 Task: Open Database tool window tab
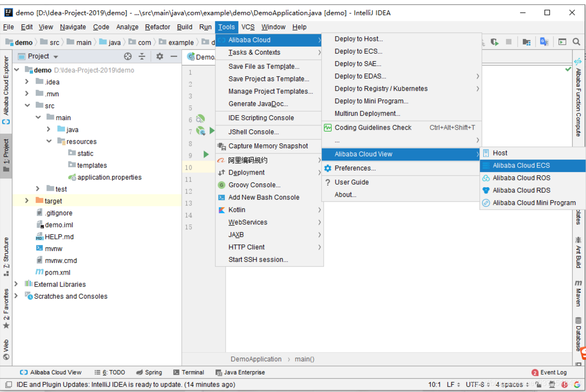pos(578,334)
